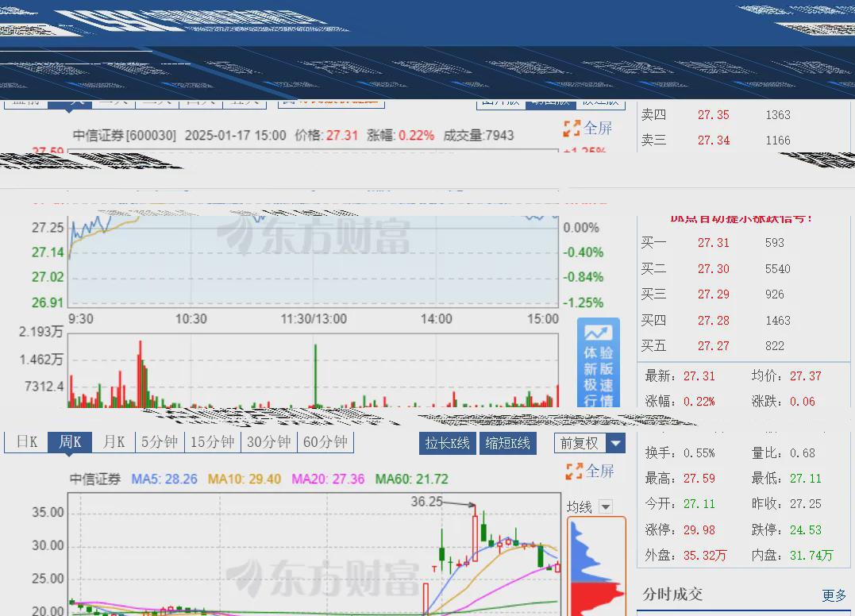Open fullscreen for the weekly K-line chart
The height and width of the screenshot is (616, 855).
pos(589,472)
